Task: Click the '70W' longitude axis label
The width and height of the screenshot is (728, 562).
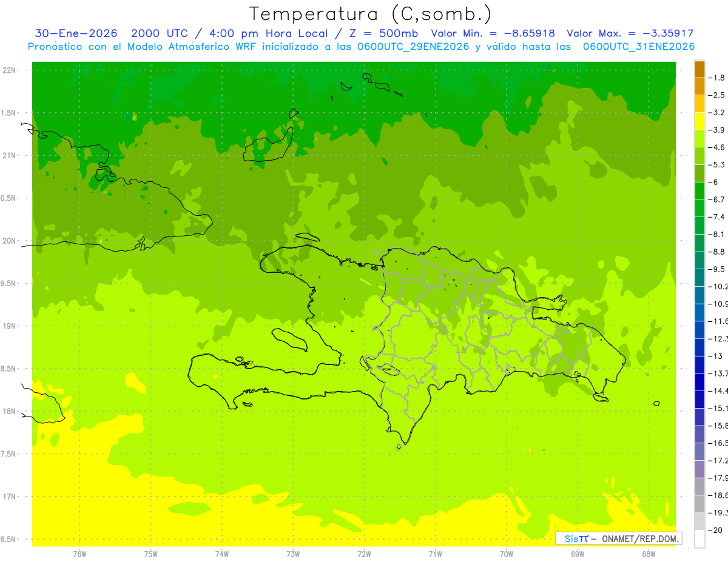Action: (x=507, y=554)
